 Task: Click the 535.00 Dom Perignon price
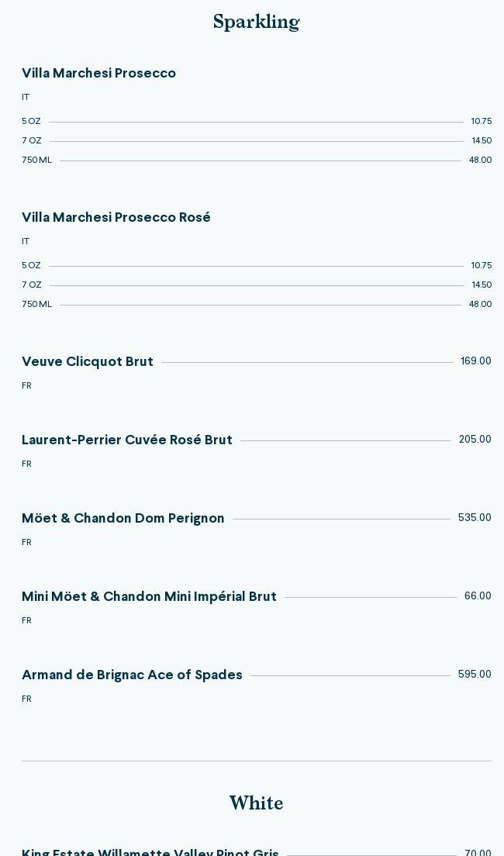[x=475, y=518]
